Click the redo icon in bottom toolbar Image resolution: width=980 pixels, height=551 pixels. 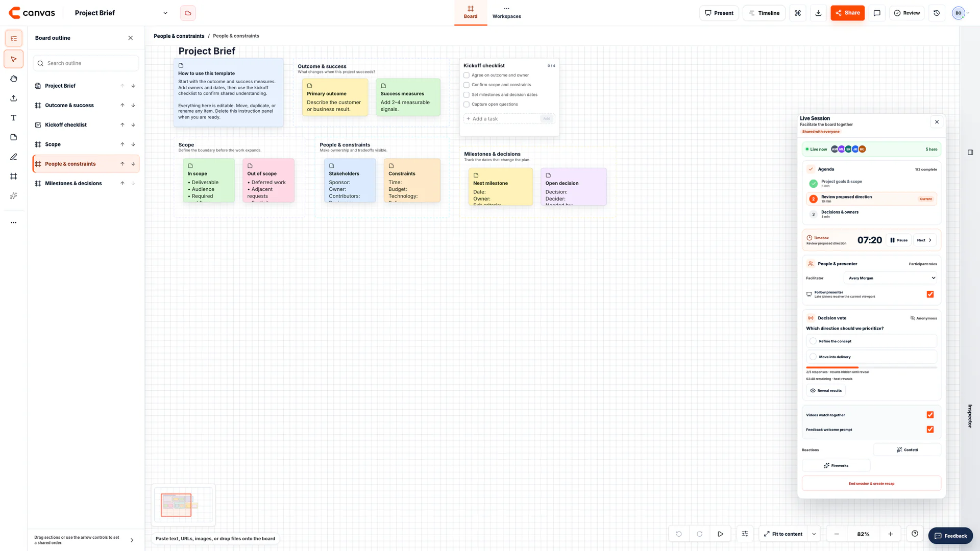[700, 534]
